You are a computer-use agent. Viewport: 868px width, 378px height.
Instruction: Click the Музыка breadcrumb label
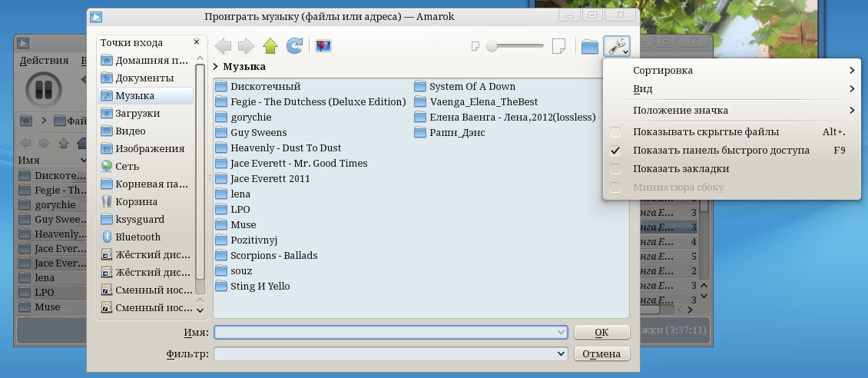click(244, 67)
